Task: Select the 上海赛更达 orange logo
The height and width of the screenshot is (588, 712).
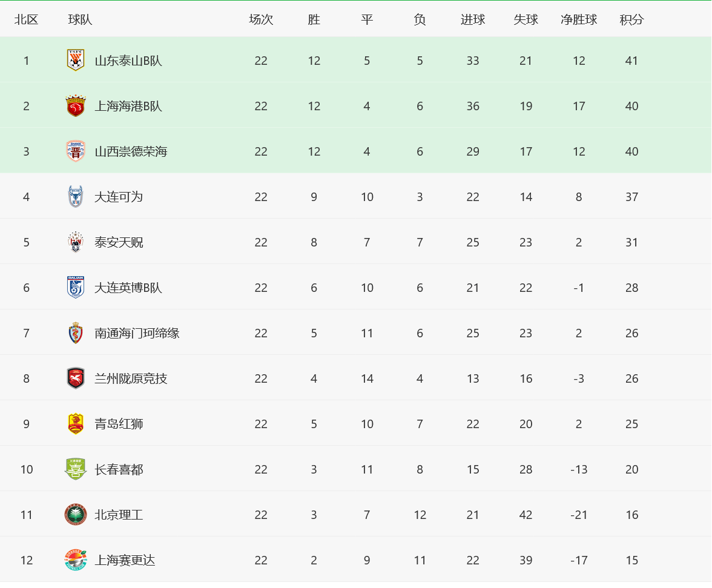Action: point(75,560)
